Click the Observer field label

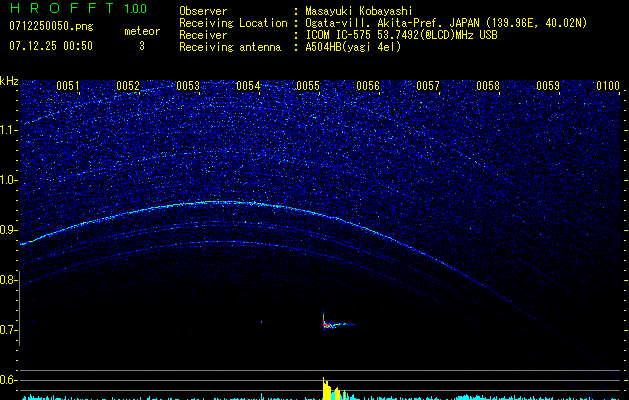click(x=203, y=11)
